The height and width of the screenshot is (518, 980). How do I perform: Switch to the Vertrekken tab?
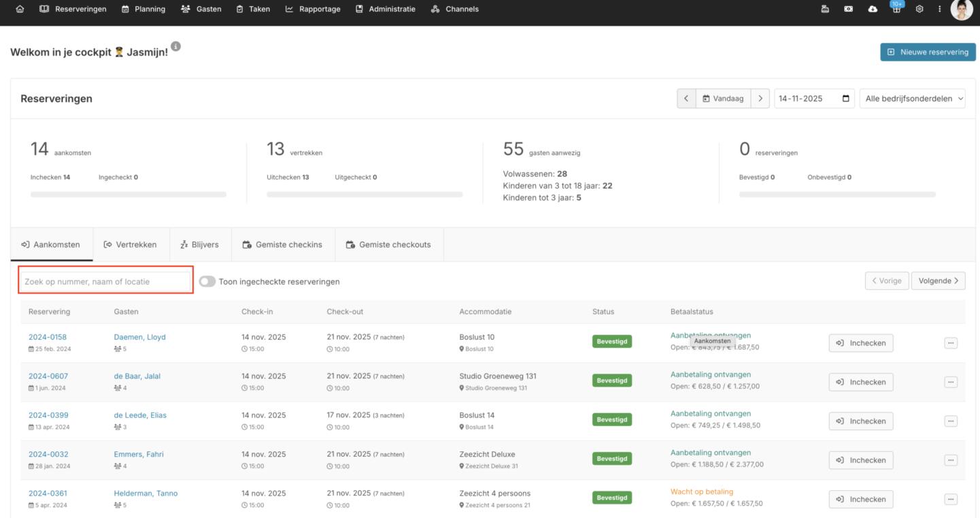[x=131, y=245]
